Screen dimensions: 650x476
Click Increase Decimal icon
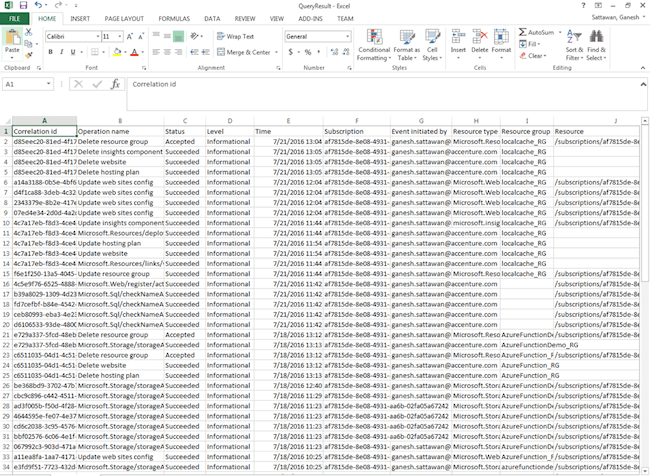click(334, 52)
